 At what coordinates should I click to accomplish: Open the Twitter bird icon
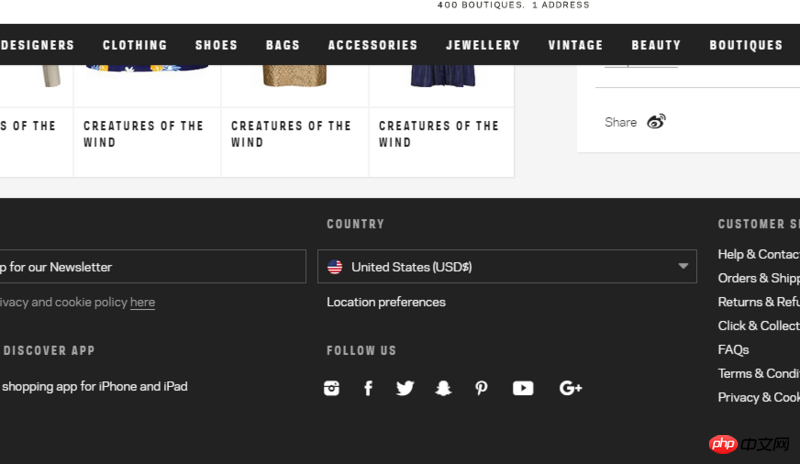click(405, 388)
